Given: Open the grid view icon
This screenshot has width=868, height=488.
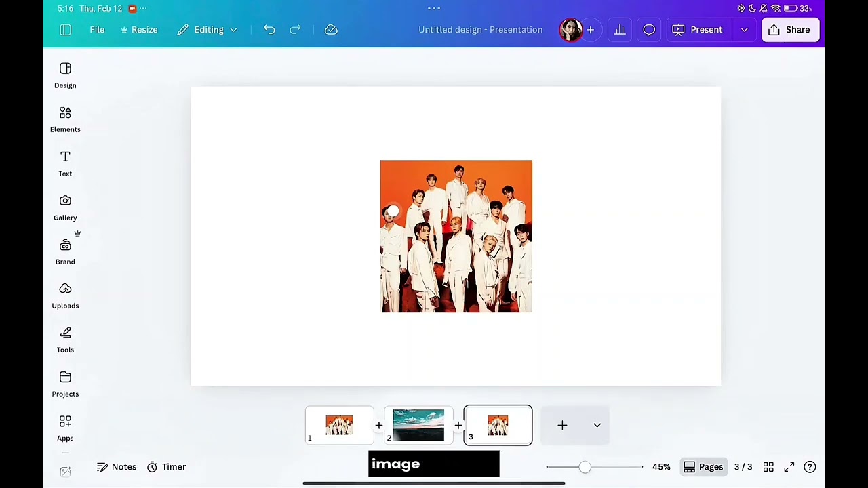Looking at the screenshot, I should pyautogui.click(x=768, y=467).
